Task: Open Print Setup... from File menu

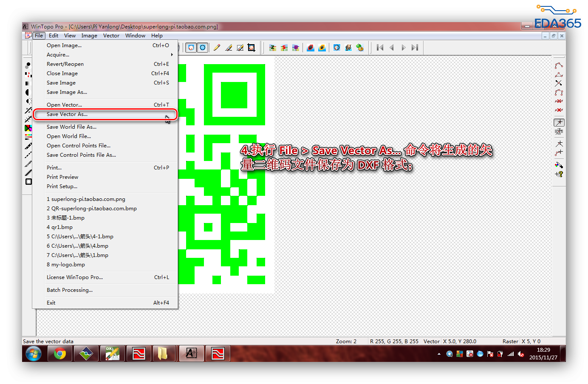Action: pyautogui.click(x=105, y=186)
